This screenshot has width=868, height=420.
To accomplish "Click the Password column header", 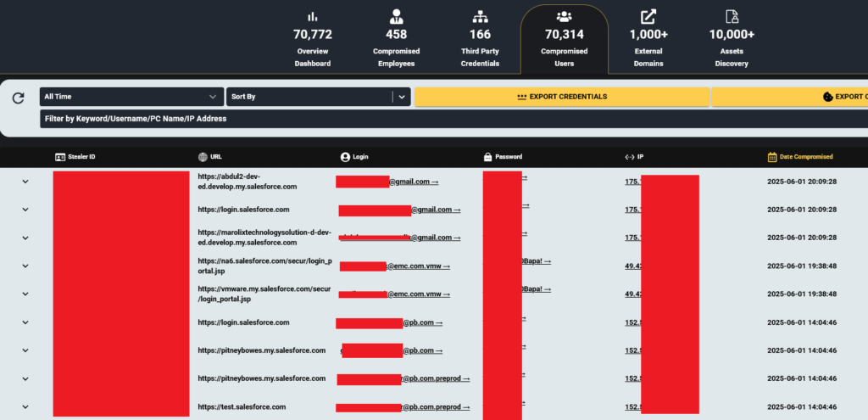I will (503, 157).
